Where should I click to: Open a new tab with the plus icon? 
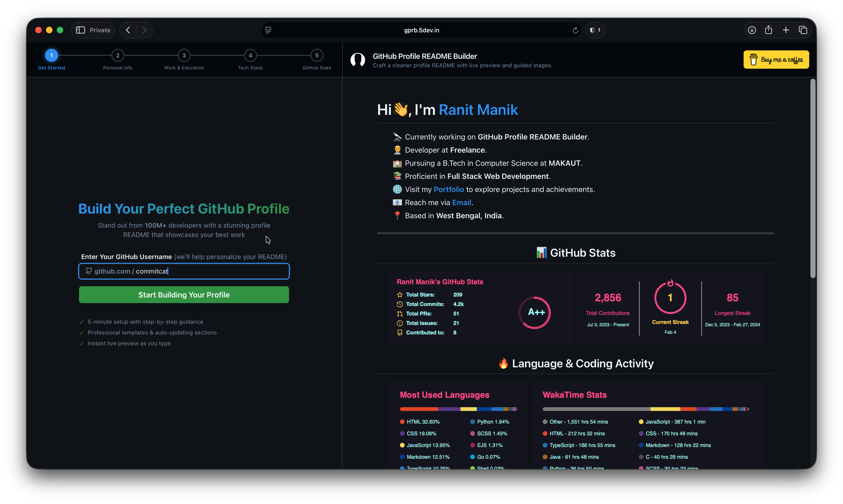[786, 30]
